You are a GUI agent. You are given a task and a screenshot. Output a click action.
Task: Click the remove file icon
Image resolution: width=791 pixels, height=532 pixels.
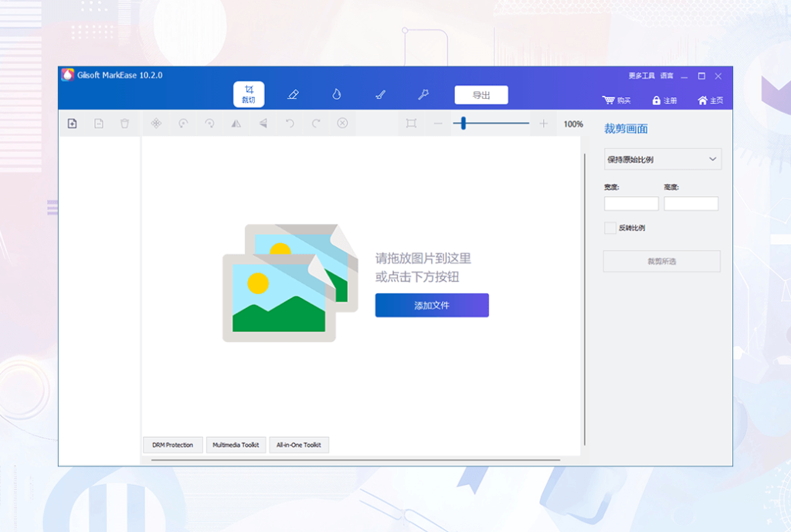point(99,124)
